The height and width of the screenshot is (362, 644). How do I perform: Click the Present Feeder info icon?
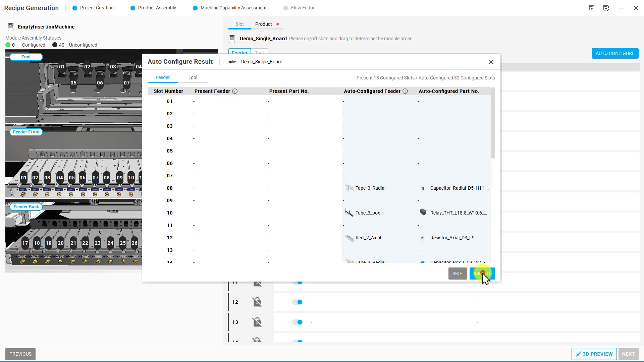[235, 91]
